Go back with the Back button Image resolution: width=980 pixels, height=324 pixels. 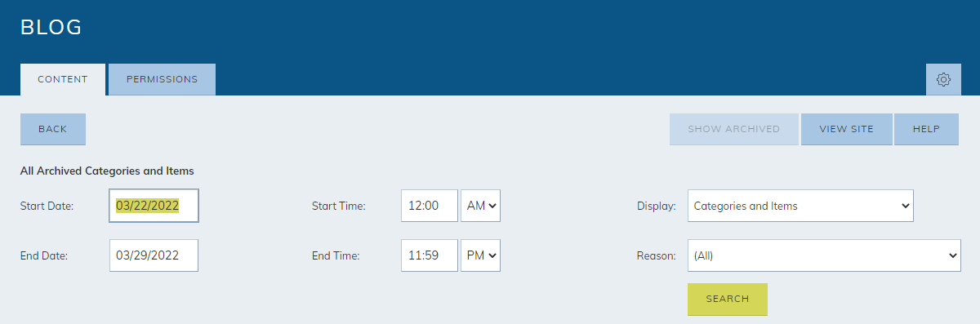(53, 129)
